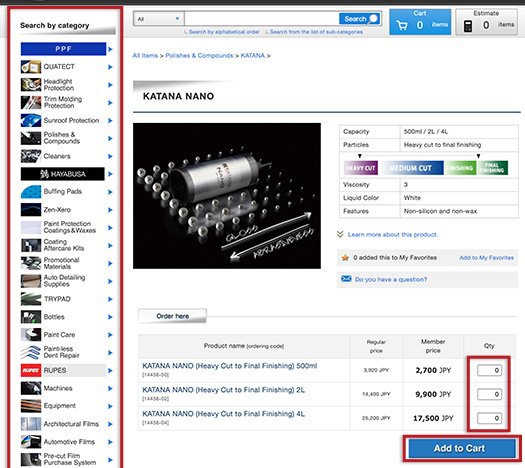Click the question envelope icon
Screen dimensions: 525x468
point(346,279)
